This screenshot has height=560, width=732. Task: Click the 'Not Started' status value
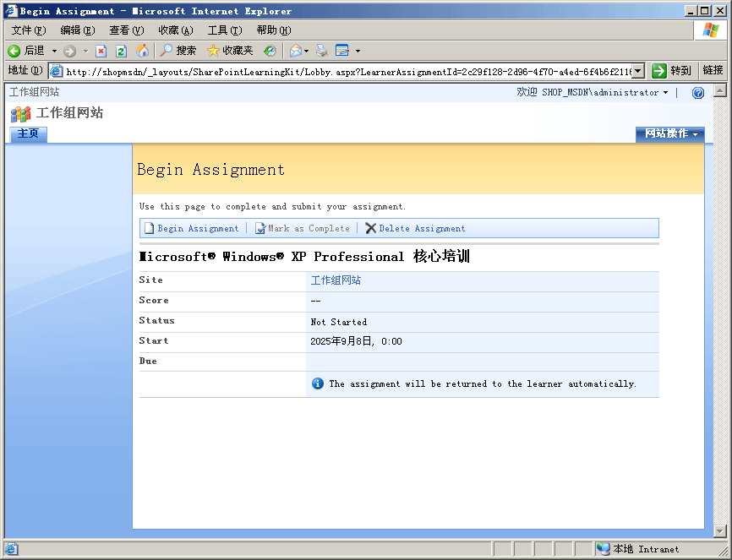[x=339, y=322]
